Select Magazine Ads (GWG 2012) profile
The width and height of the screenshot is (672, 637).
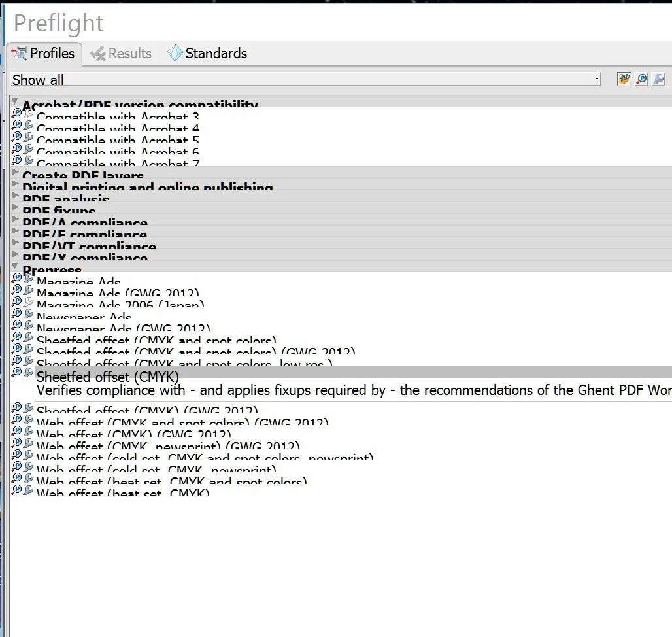click(x=118, y=292)
